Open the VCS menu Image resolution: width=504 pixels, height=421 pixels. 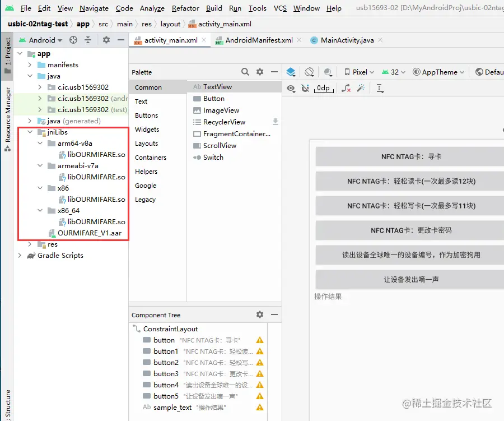coord(280,8)
